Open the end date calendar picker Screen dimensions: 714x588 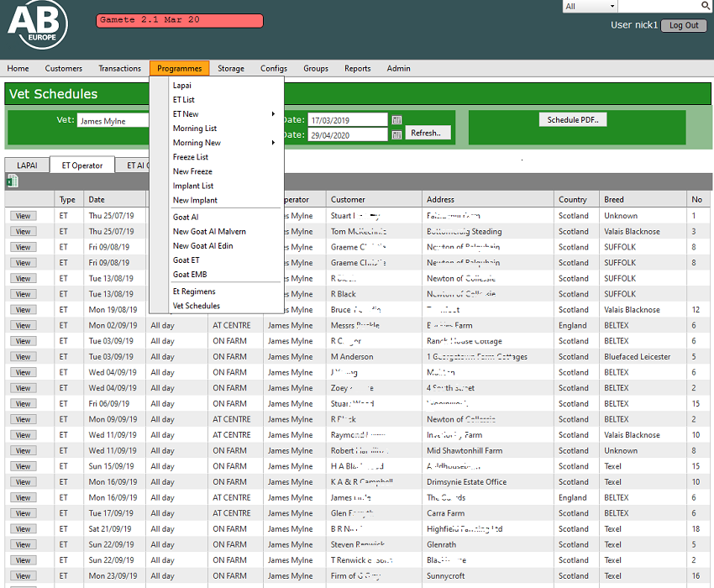pos(396,135)
